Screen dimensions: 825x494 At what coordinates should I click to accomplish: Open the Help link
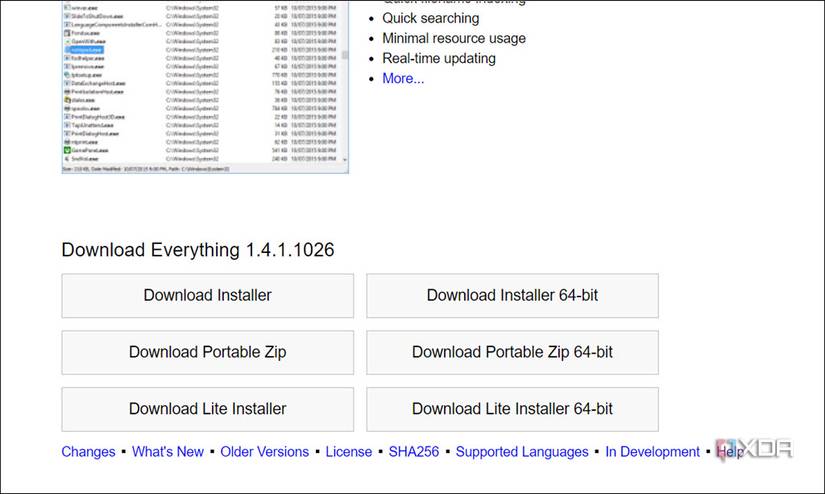click(730, 452)
